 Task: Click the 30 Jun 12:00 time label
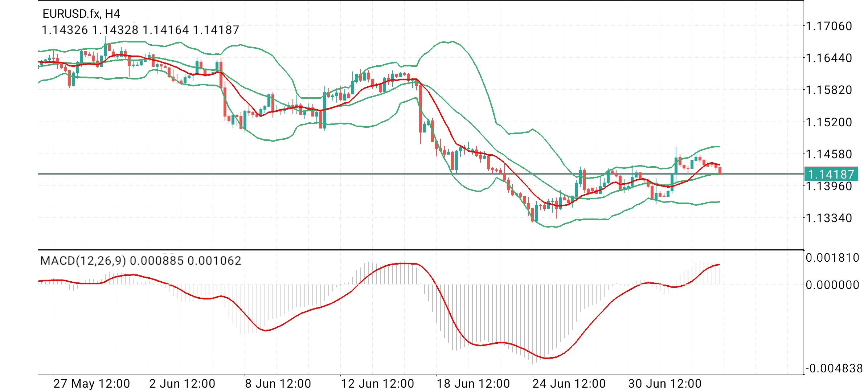[665, 384]
